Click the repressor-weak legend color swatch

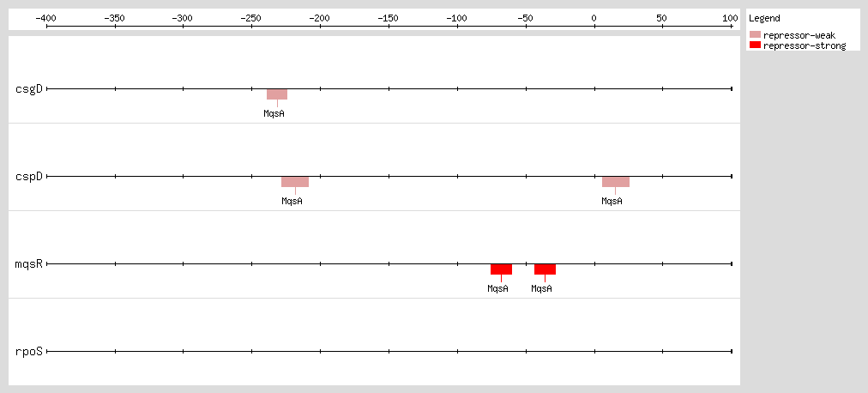(755, 35)
